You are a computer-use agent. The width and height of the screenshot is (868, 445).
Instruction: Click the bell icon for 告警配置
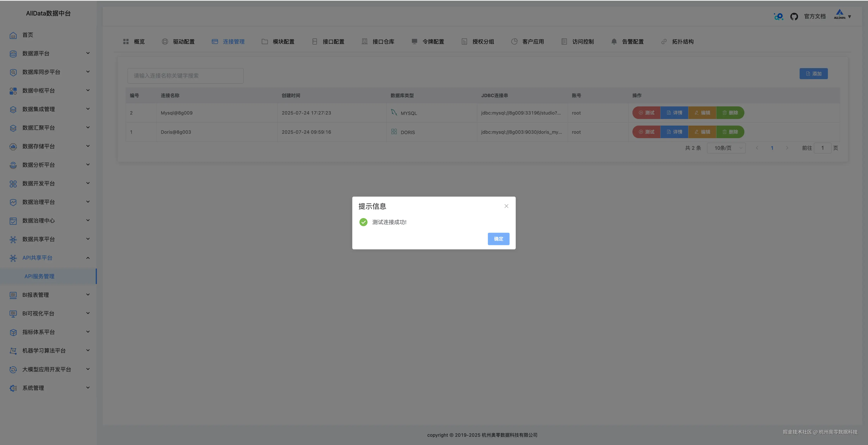[x=614, y=41]
